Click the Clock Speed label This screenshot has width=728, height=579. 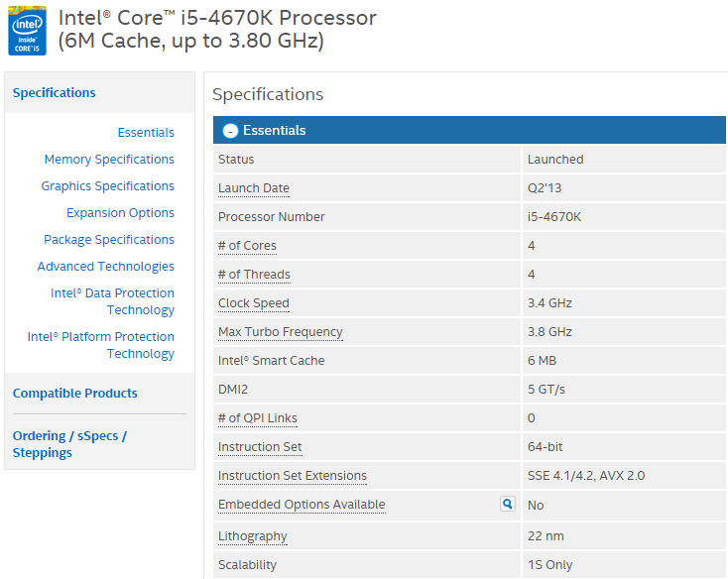(x=254, y=303)
